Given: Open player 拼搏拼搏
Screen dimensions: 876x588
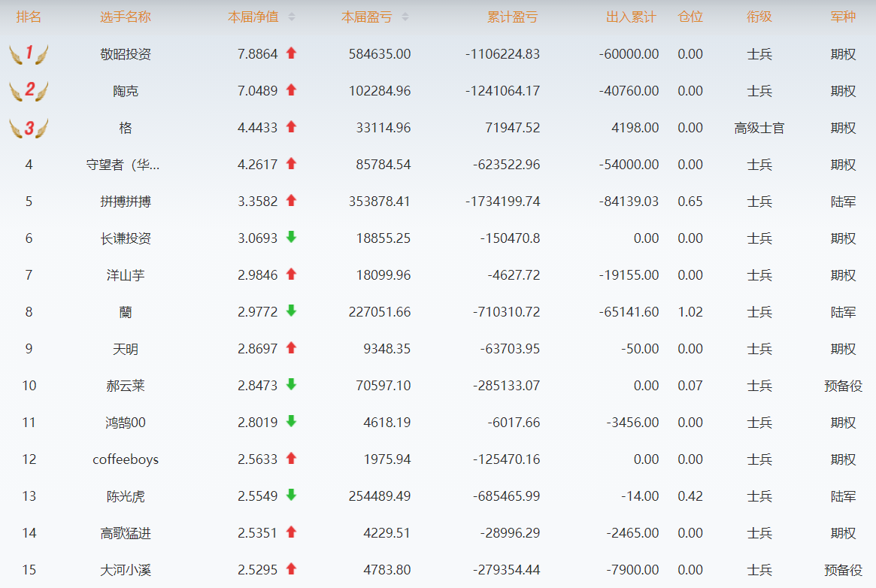Looking at the screenshot, I should coord(126,202).
